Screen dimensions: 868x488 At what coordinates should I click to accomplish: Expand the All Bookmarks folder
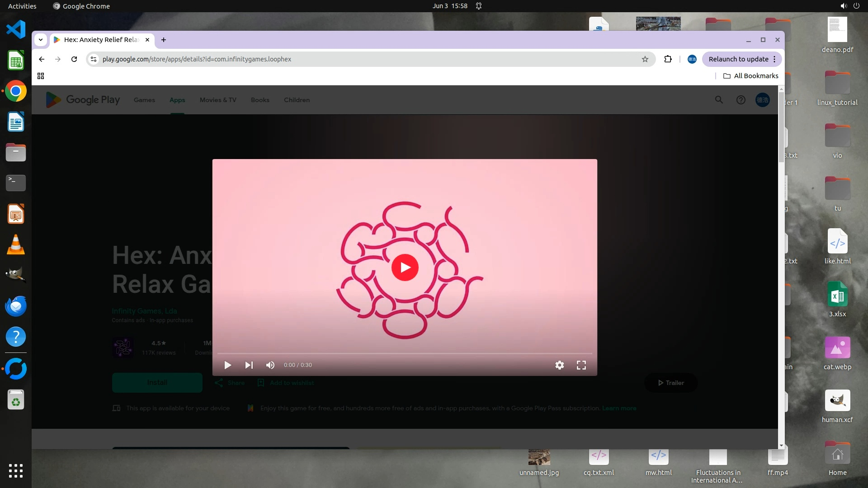click(x=751, y=76)
